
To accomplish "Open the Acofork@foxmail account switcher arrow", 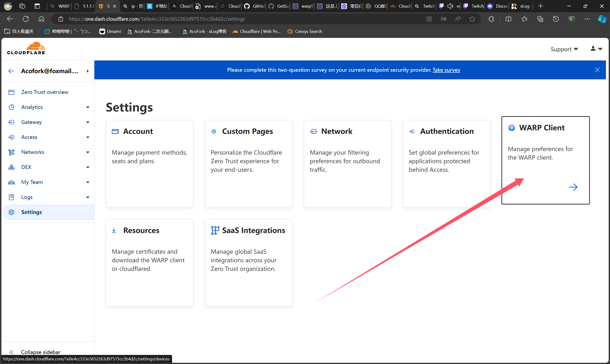I will [87, 71].
